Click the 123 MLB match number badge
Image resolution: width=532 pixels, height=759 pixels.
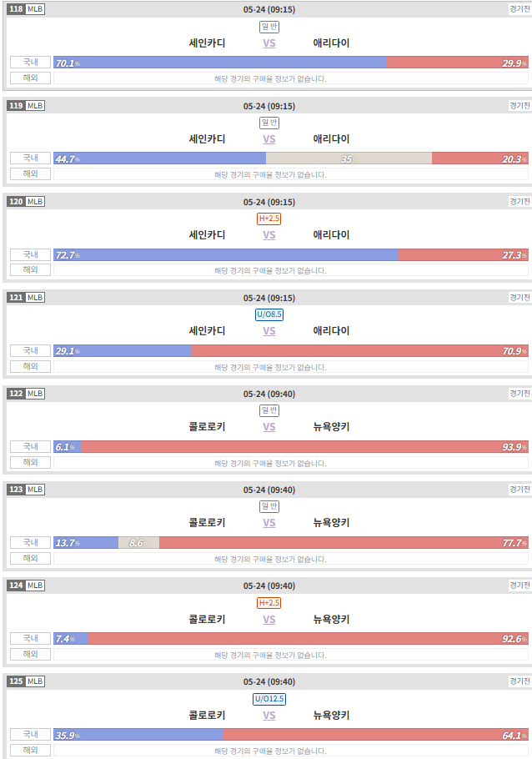pos(26,490)
